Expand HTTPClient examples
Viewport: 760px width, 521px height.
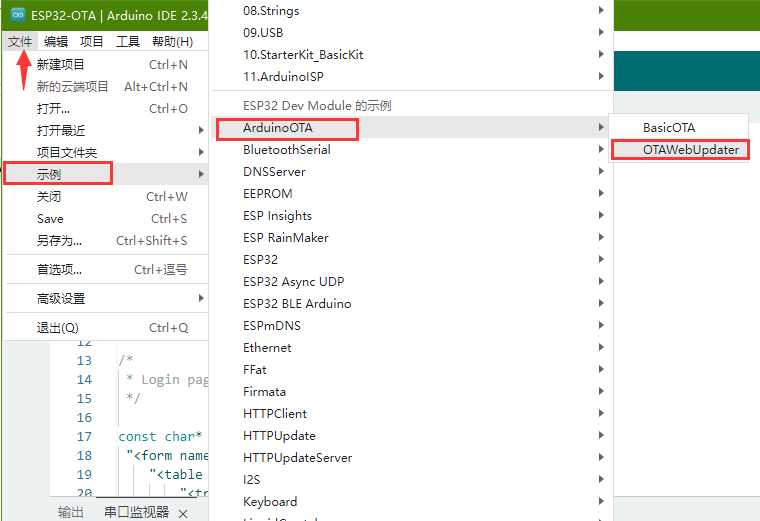click(411, 413)
